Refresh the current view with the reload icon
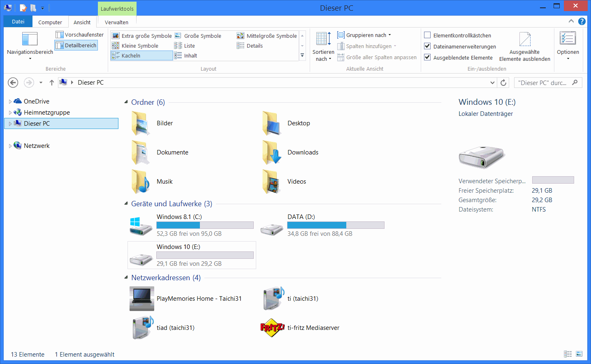 (x=503, y=83)
